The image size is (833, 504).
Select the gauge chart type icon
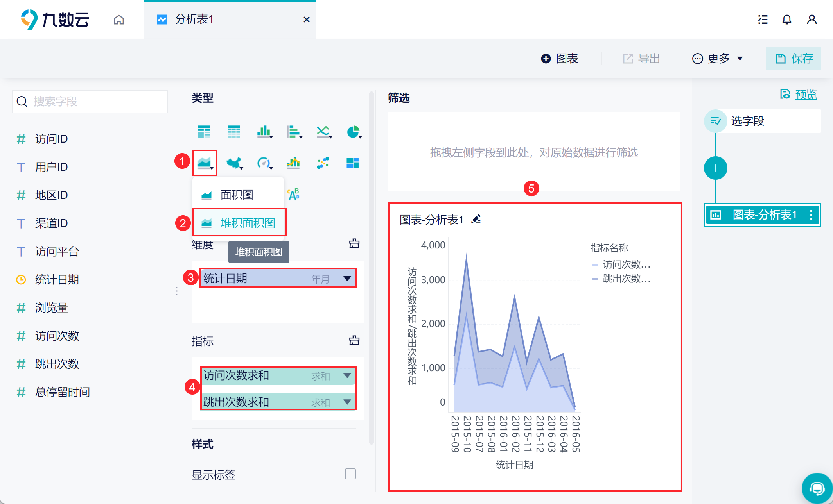point(264,163)
